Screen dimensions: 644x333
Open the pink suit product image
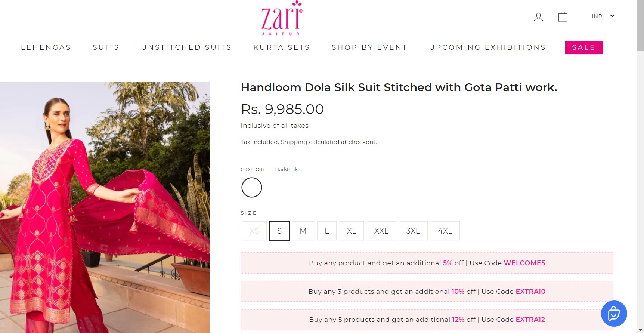(x=105, y=207)
